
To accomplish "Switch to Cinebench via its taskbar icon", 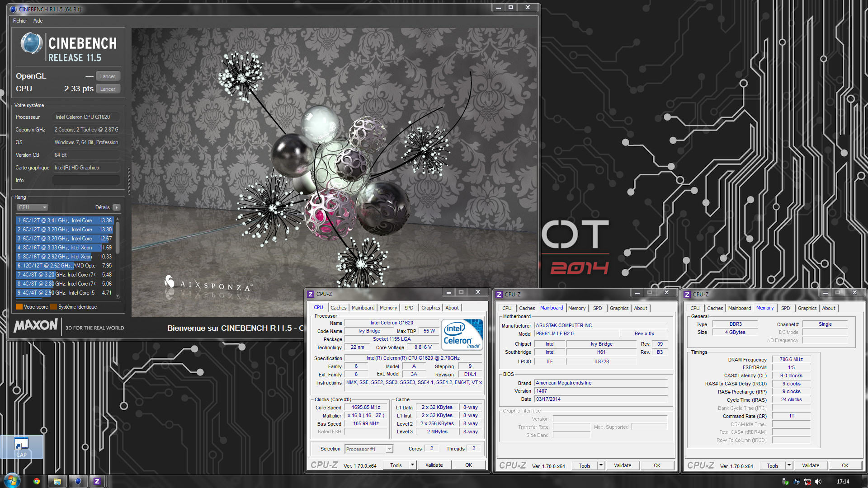I will point(78,481).
